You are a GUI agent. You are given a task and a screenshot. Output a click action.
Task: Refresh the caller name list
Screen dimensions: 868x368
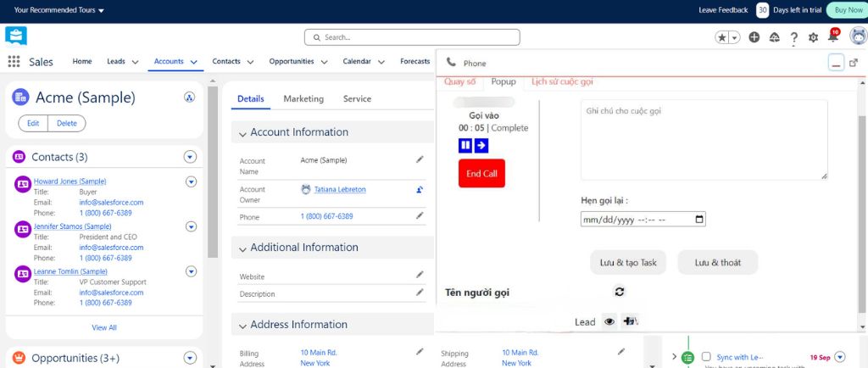(x=620, y=292)
